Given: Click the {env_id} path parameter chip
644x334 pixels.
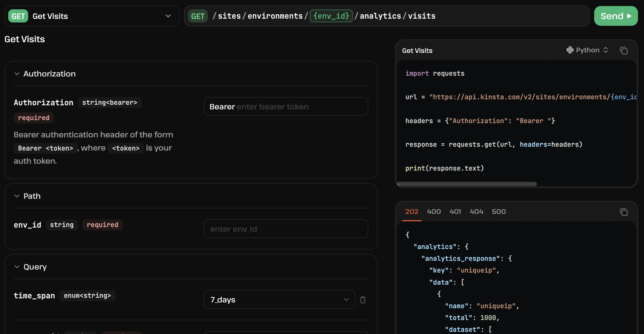Looking at the screenshot, I should (x=331, y=16).
